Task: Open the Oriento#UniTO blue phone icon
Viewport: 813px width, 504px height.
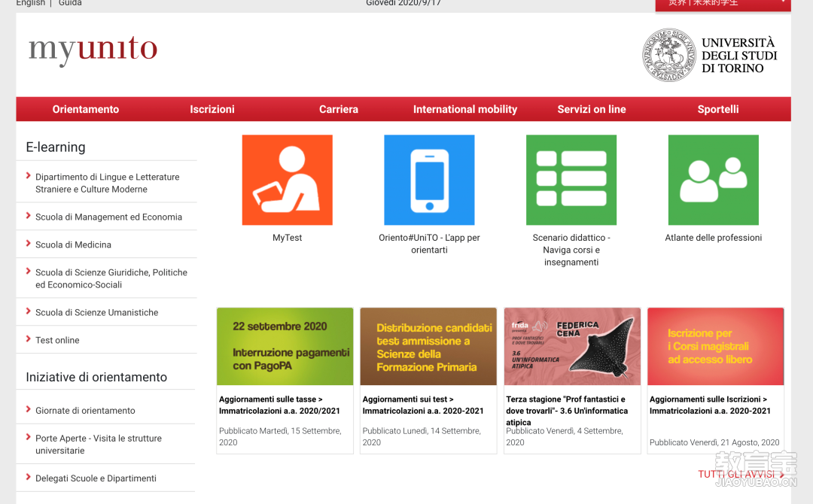Action: (429, 180)
